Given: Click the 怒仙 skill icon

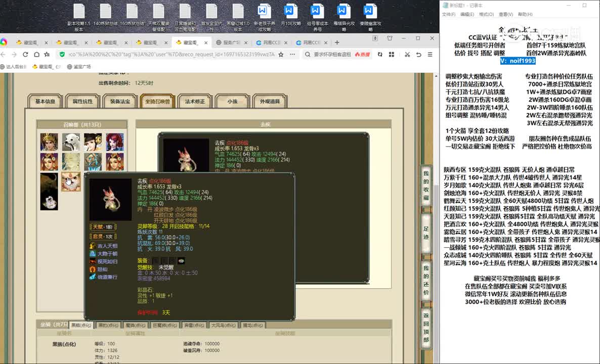Looking at the screenshot, I should (92, 269).
